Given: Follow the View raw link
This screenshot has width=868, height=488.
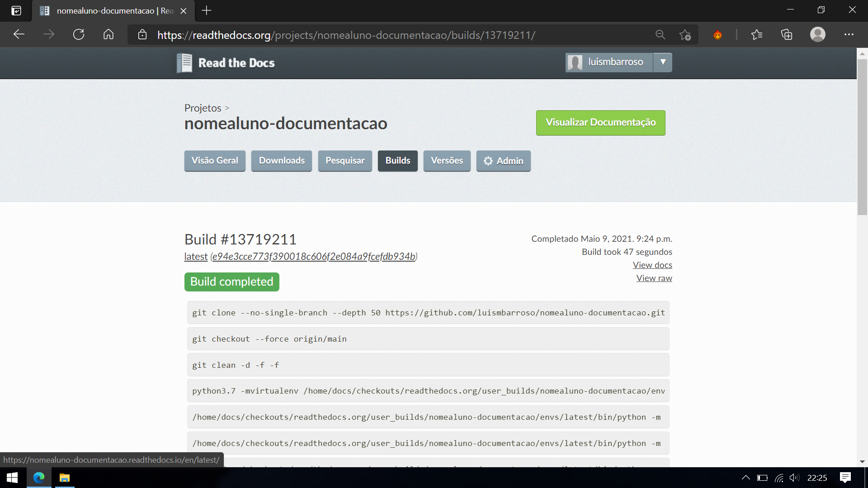Looking at the screenshot, I should pos(654,278).
